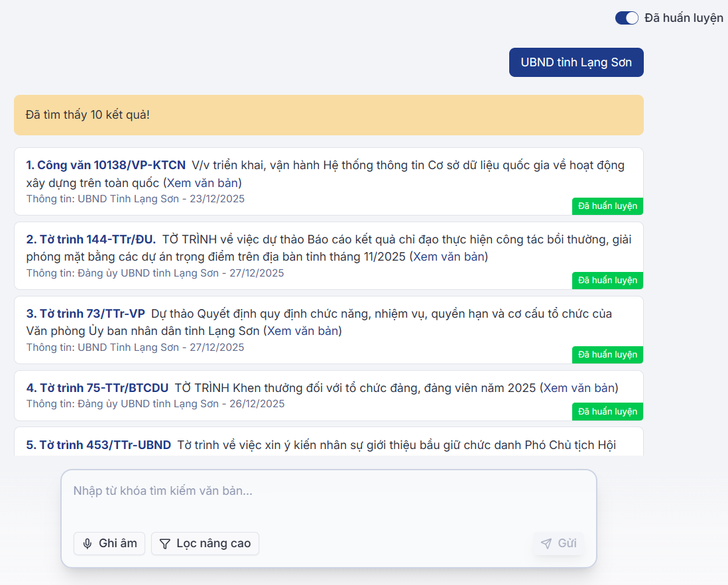Click the paper plane Gửi send icon
The height and width of the screenshot is (585, 728).
click(x=546, y=544)
